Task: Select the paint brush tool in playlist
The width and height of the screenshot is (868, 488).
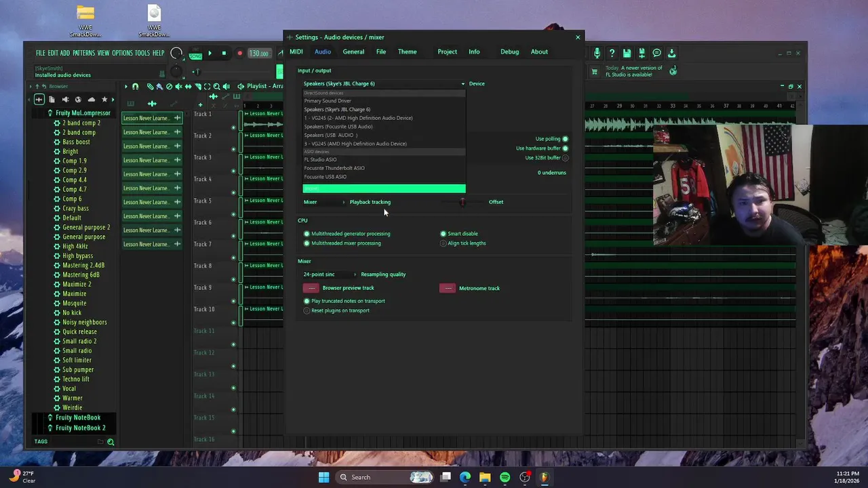Action: point(159,86)
